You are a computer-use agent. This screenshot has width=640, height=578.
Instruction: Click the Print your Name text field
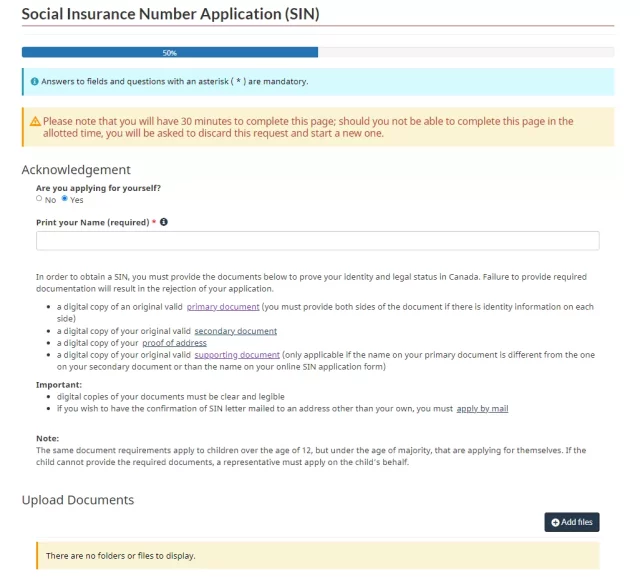coord(317,241)
